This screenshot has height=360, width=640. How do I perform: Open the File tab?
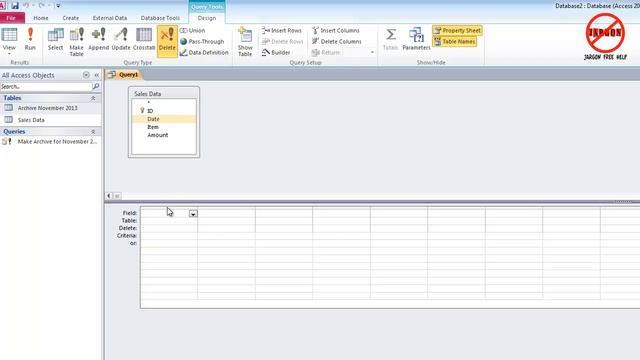[x=11, y=18]
